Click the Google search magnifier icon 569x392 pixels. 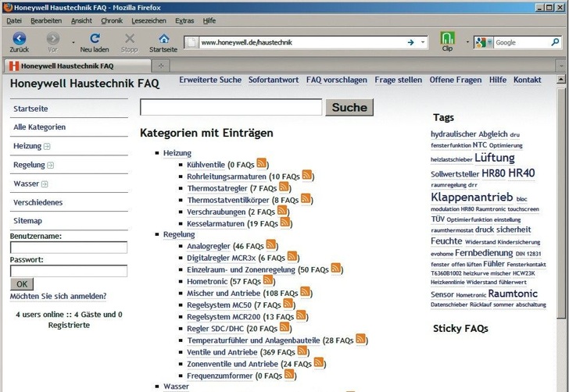click(x=556, y=42)
